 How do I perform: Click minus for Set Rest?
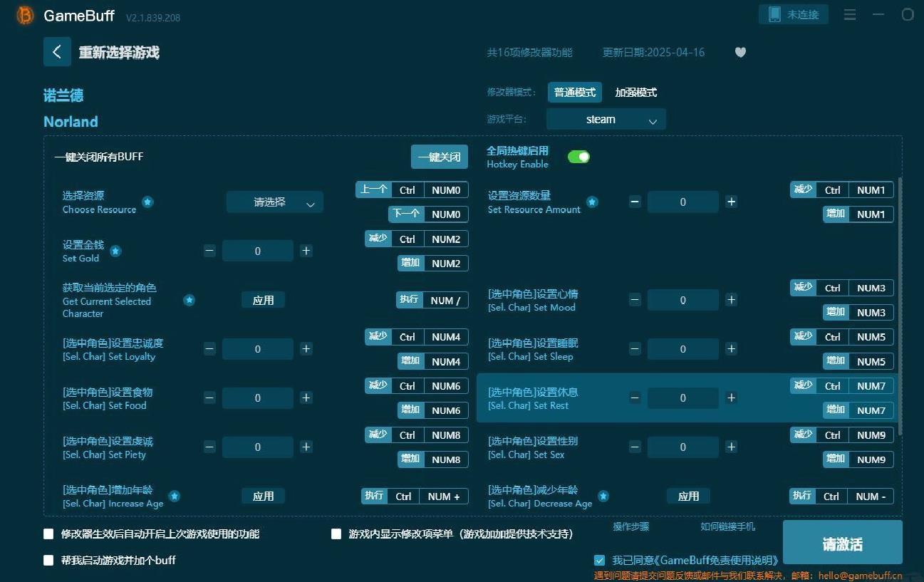click(x=635, y=397)
